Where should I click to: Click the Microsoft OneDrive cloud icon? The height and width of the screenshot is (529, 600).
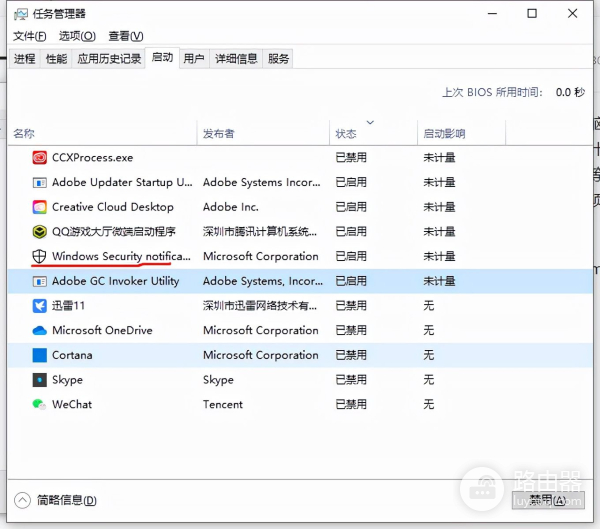coord(39,331)
